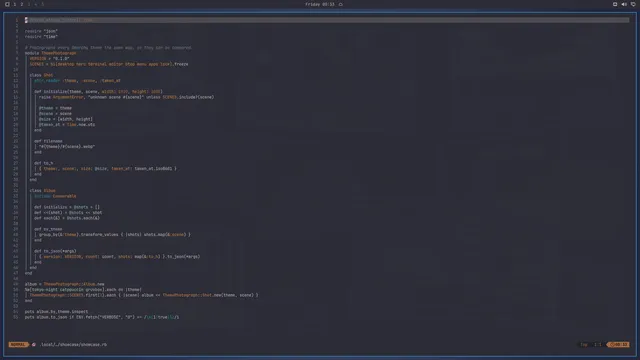Switch to workspace 1
This screenshot has height=360, width=640.
coord(15,4)
